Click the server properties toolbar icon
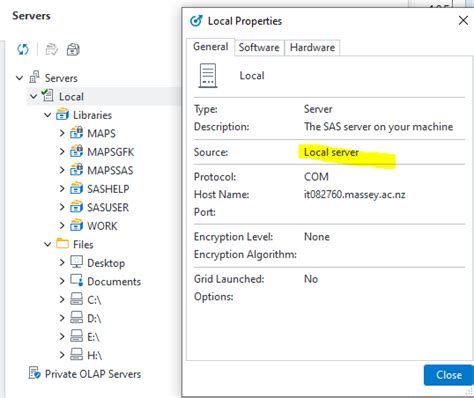This screenshot has height=398, width=474. tap(73, 49)
